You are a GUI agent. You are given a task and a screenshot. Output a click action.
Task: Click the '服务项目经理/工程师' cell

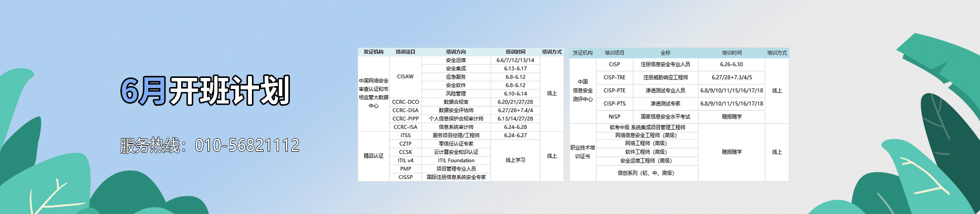456,136
